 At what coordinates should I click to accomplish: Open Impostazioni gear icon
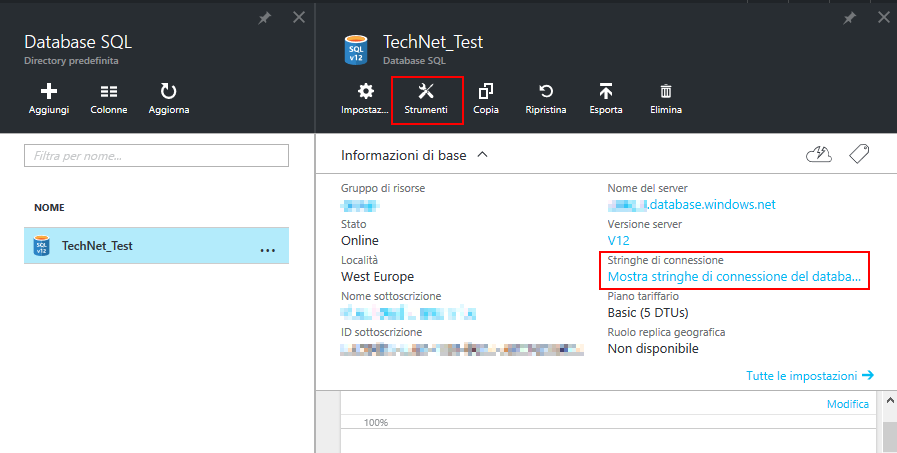point(366,91)
